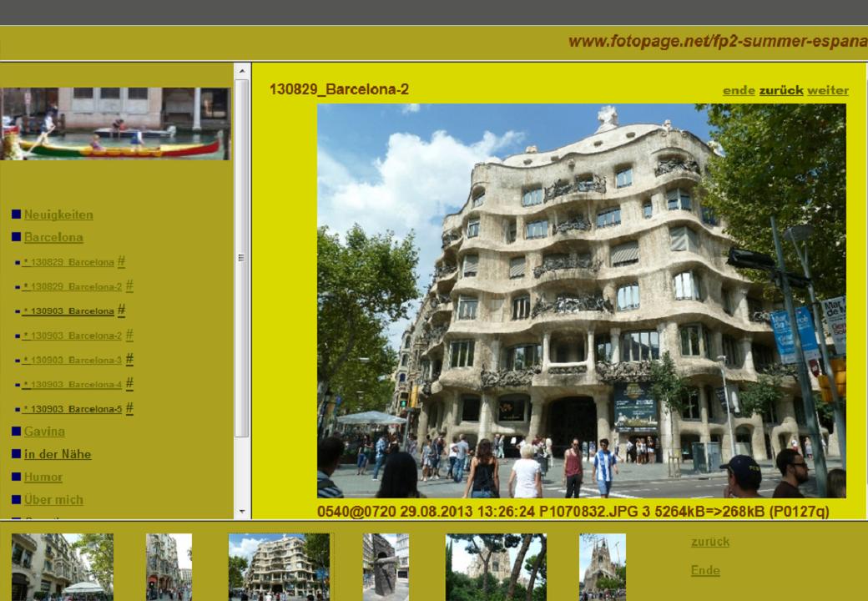The height and width of the screenshot is (601, 868).
Task: Click the sidebar scrollbar down arrow
Action: [242, 512]
